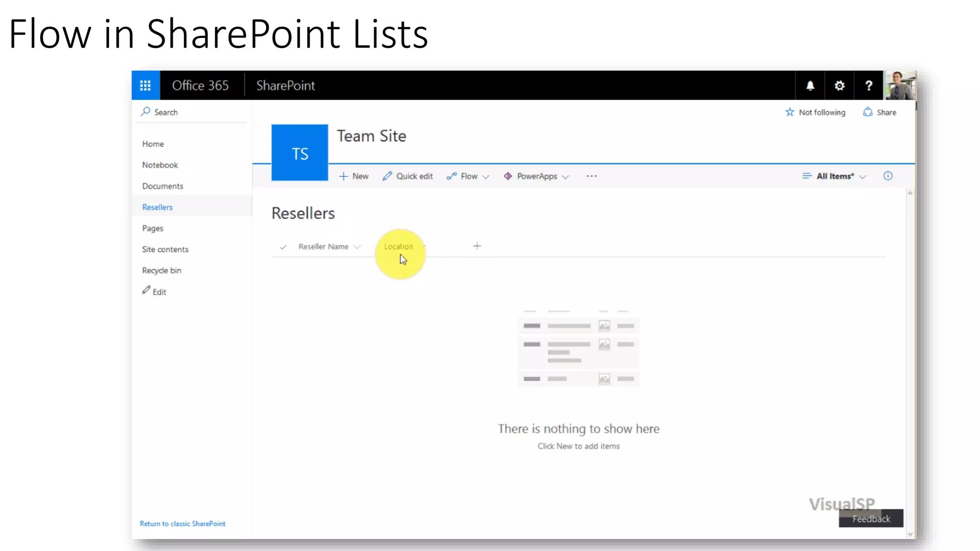This screenshot has height=551, width=980.
Task: Select Resellers in the left navigation
Action: (x=157, y=207)
